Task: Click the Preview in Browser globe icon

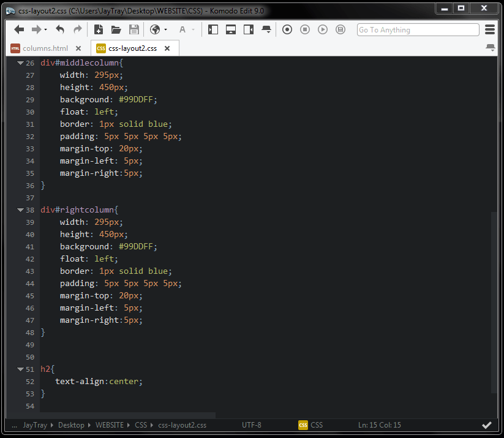Action: click(154, 29)
